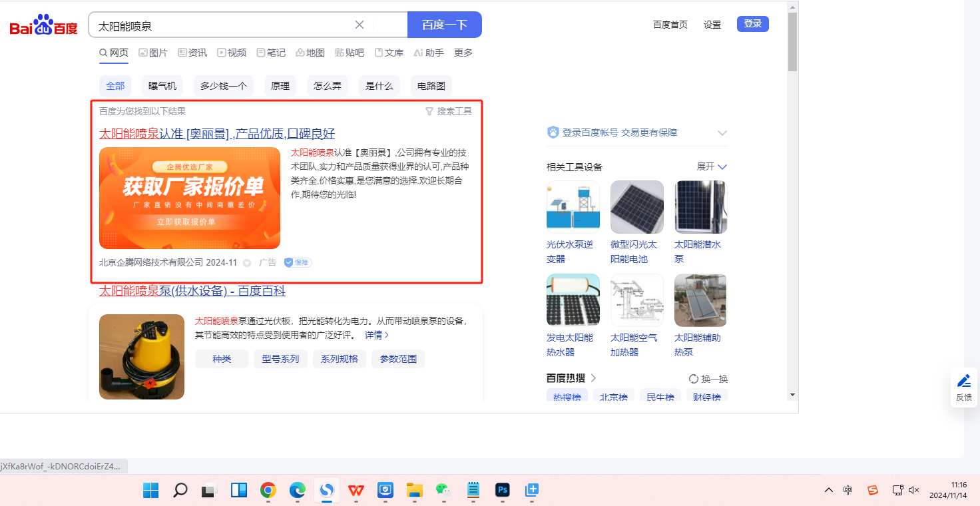Screen dimensions: 980x506
Task: Click the active Sogou browser taskbar icon
Action: (x=327, y=491)
